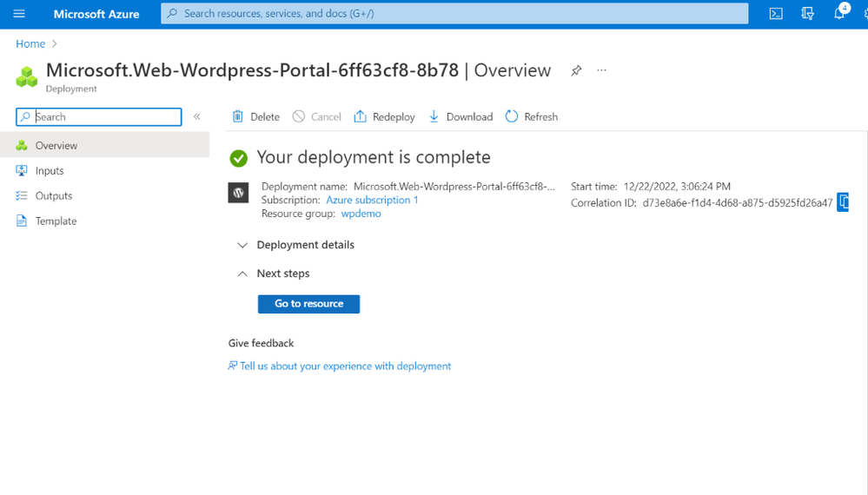
Task: Copy the Correlation ID to clipboard
Action: 843,201
